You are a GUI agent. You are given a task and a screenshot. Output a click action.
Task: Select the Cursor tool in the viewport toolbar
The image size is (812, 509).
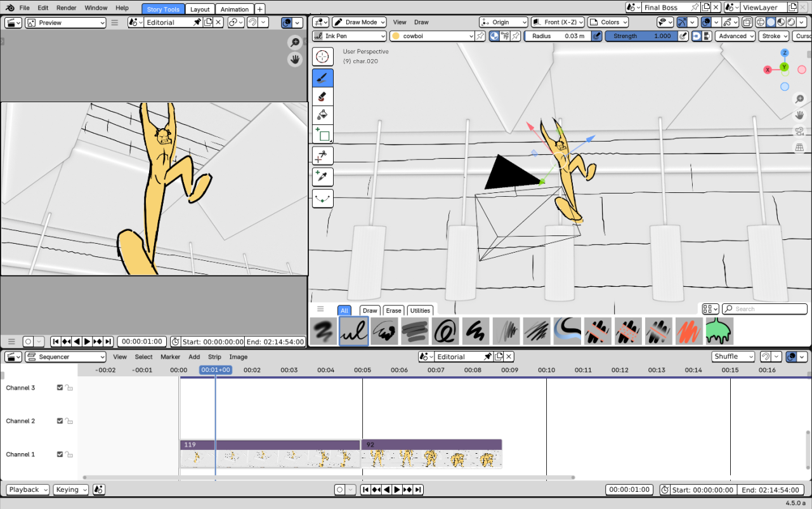click(323, 56)
